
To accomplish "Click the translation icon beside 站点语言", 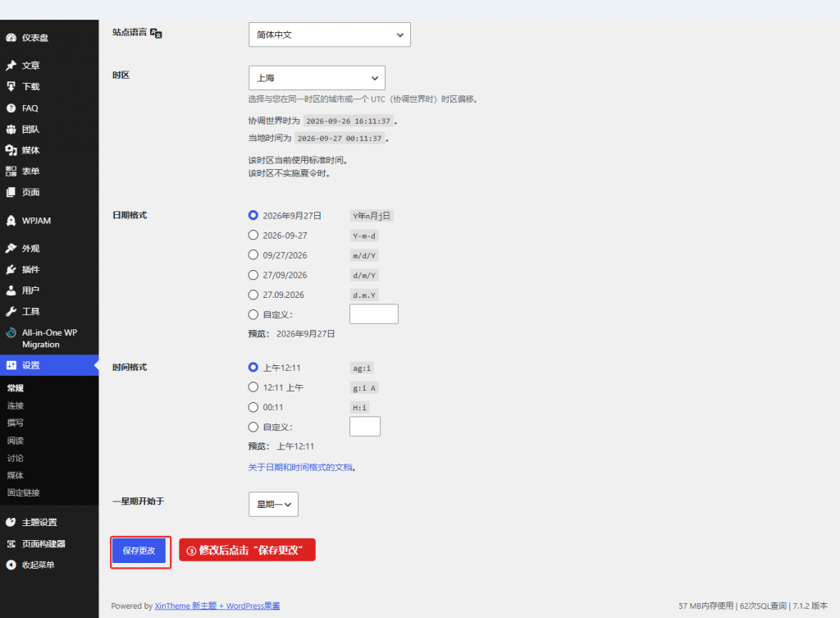I will point(156,33).
